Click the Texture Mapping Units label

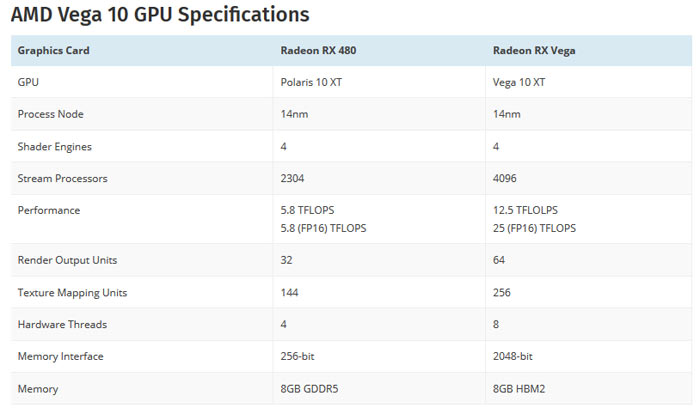pos(72,293)
